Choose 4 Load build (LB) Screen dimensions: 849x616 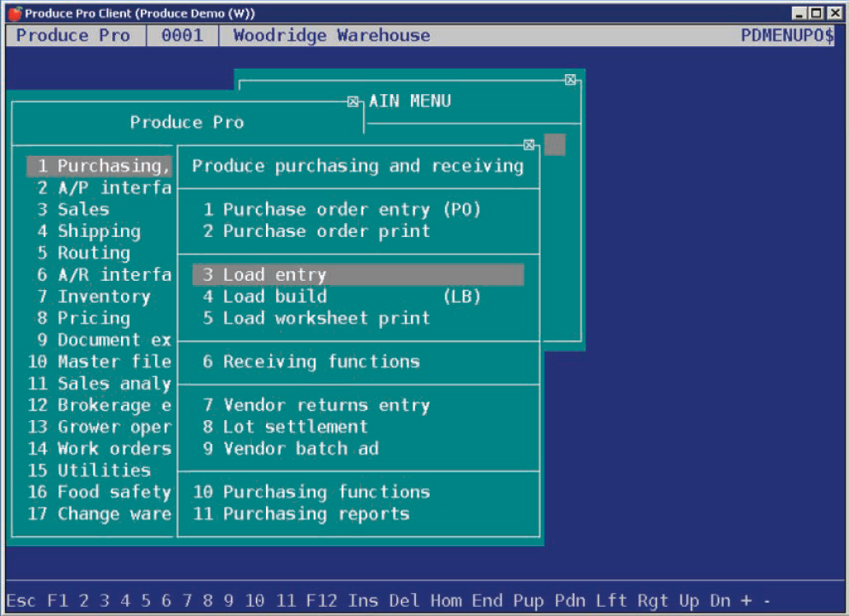pyautogui.click(x=342, y=296)
